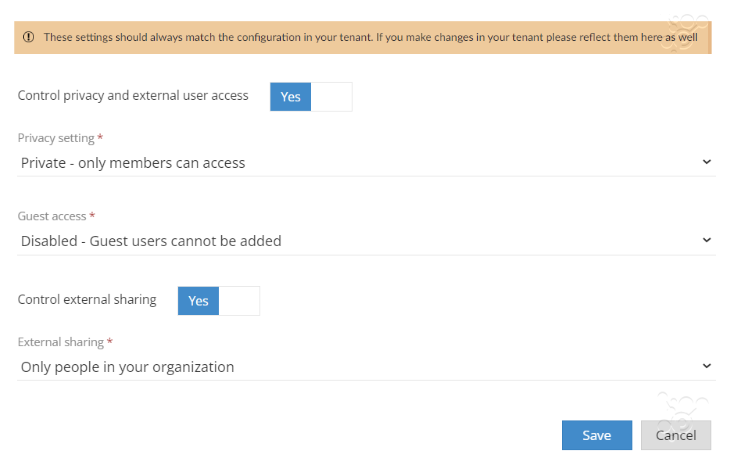Click the blue Yes half of the privacy control toggle
Screen dimensions: 730x467
coord(291,97)
